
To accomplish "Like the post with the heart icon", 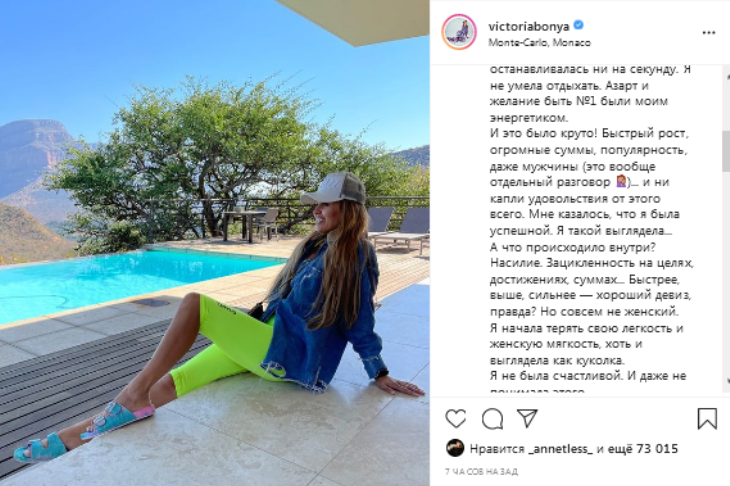I will click(455, 418).
